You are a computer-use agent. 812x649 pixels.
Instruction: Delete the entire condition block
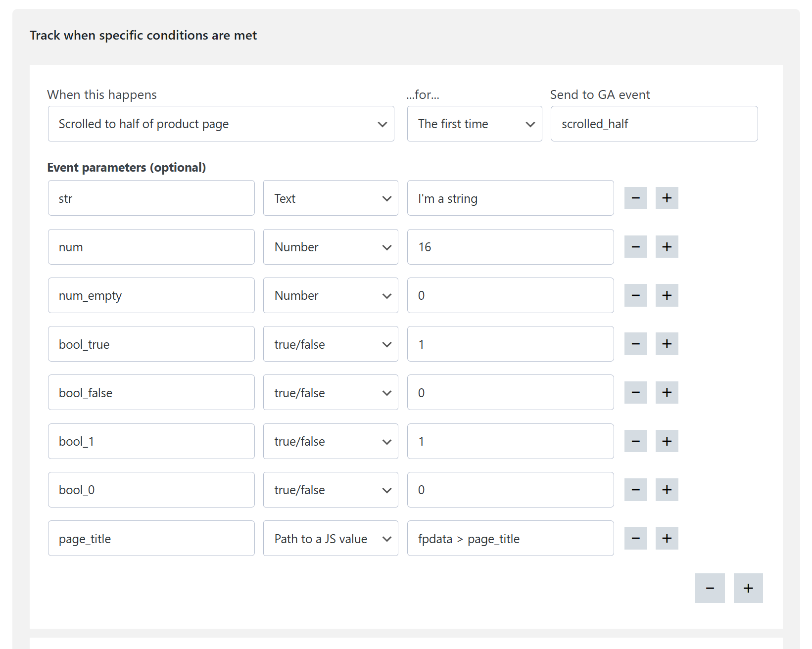(710, 588)
